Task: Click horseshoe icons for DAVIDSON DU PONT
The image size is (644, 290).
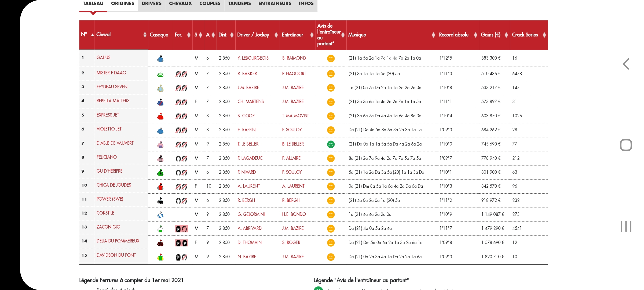Action: click(181, 257)
